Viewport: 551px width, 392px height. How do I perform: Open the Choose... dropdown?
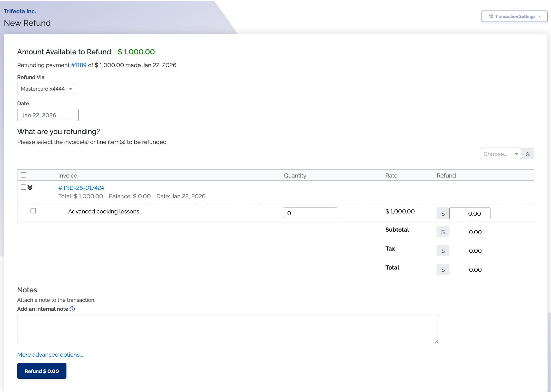[500, 154]
